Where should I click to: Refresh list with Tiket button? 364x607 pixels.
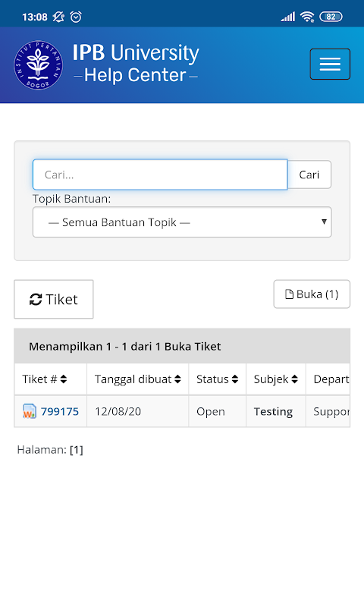[54, 299]
